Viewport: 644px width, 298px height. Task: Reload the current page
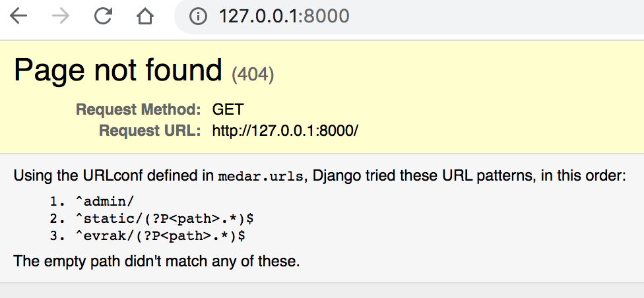coord(103,16)
